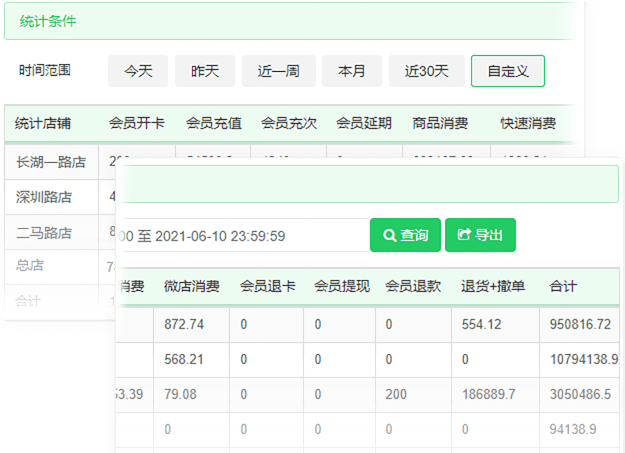The image size is (625, 453).
Task: Select the 深圳路店 store row
Action: pyautogui.click(x=45, y=196)
